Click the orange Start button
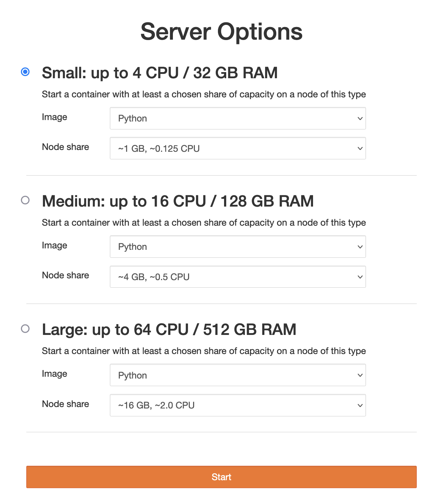The height and width of the screenshot is (504, 438). pos(221,477)
